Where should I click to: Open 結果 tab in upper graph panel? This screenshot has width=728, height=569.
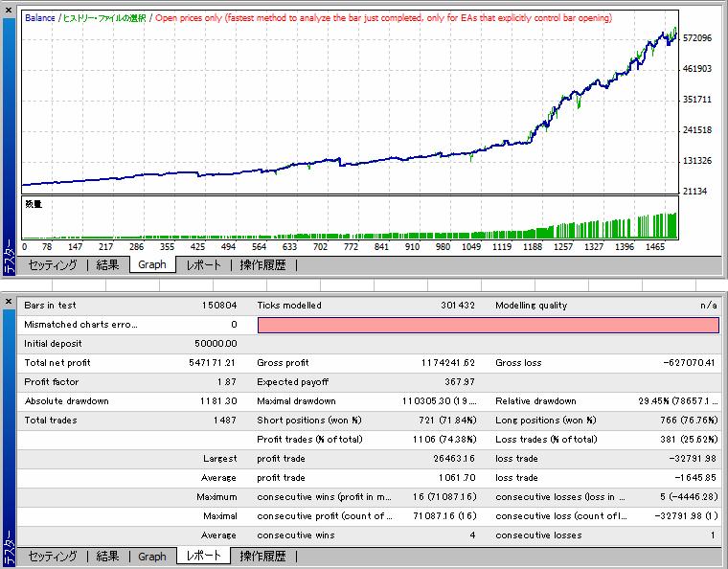[x=107, y=265]
